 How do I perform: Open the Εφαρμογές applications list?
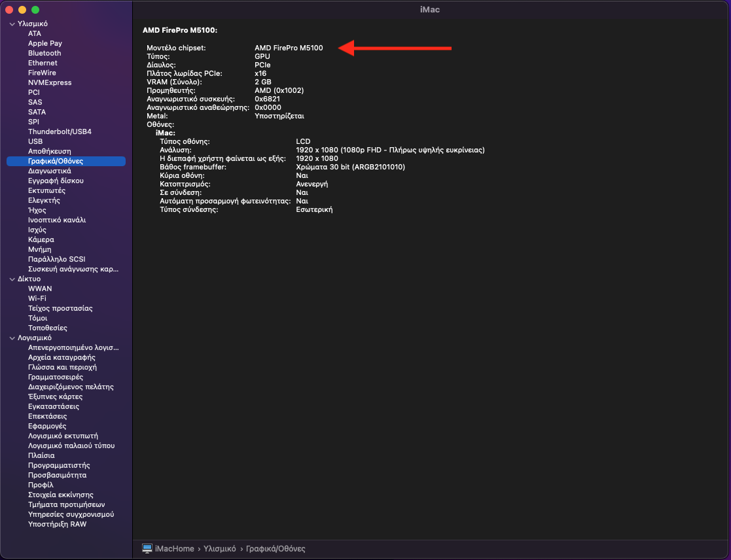coord(47,426)
